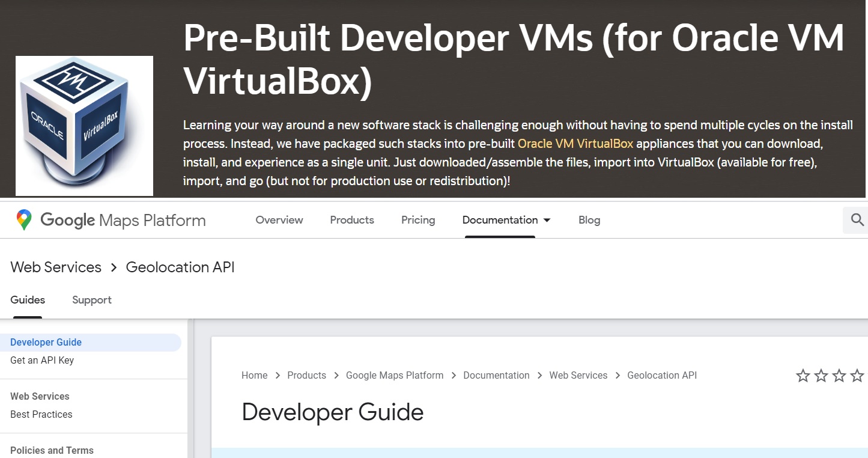Select the Documentation nav item
Image resolution: width=868 pixels, height=458 pixels.
point(500,220)
